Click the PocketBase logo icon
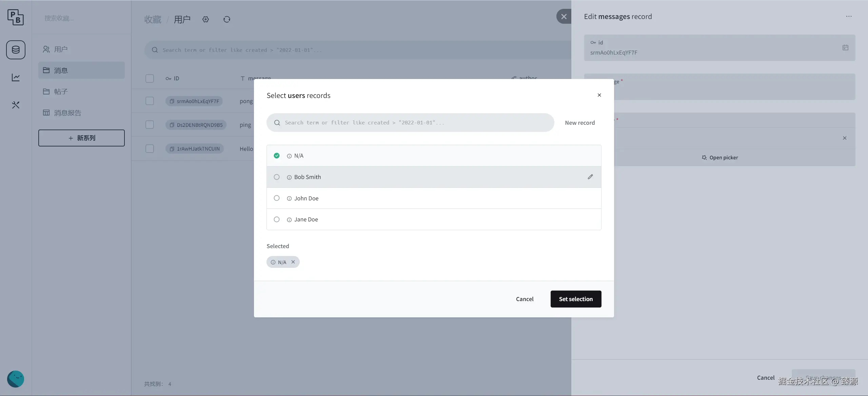Viewport: 868px width, 396px height. click(16, 17)
